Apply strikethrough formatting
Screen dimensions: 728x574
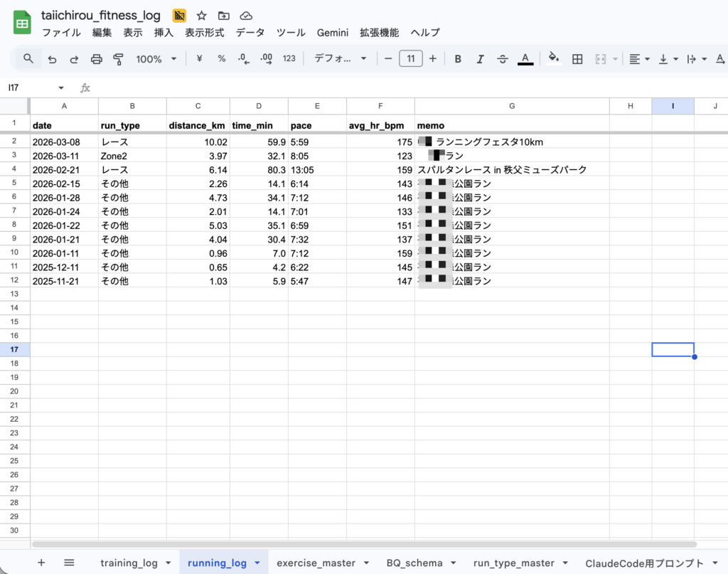[x=503, y=59]
